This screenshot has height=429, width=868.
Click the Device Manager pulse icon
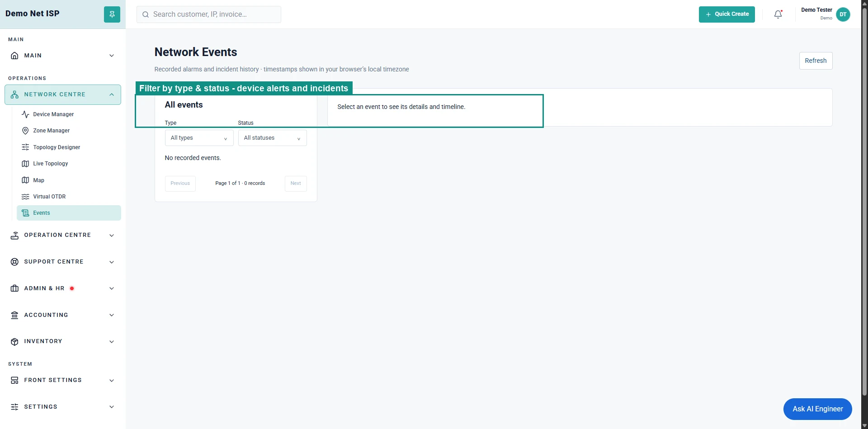point(25,114)
